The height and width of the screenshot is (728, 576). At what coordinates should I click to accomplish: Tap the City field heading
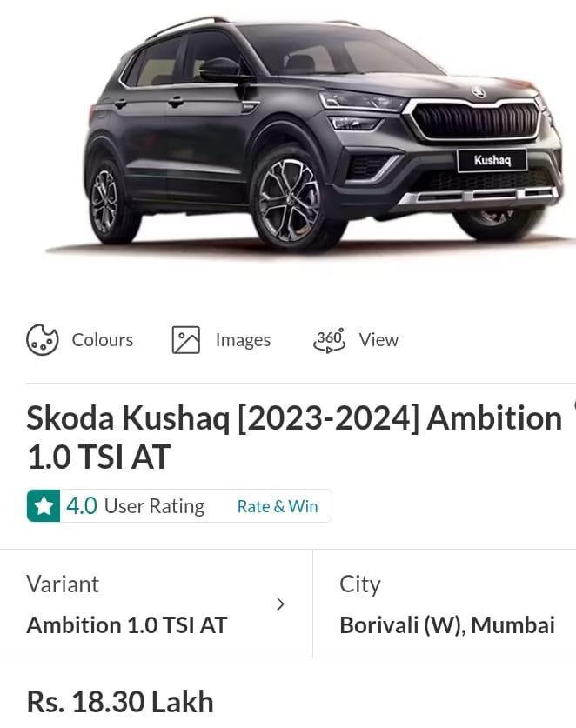[x=360, y=584]
